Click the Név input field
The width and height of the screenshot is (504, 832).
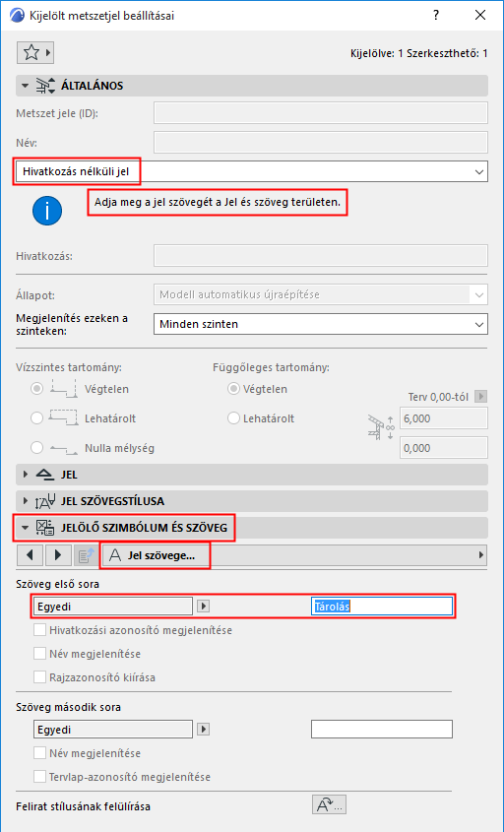click(321, 143)
